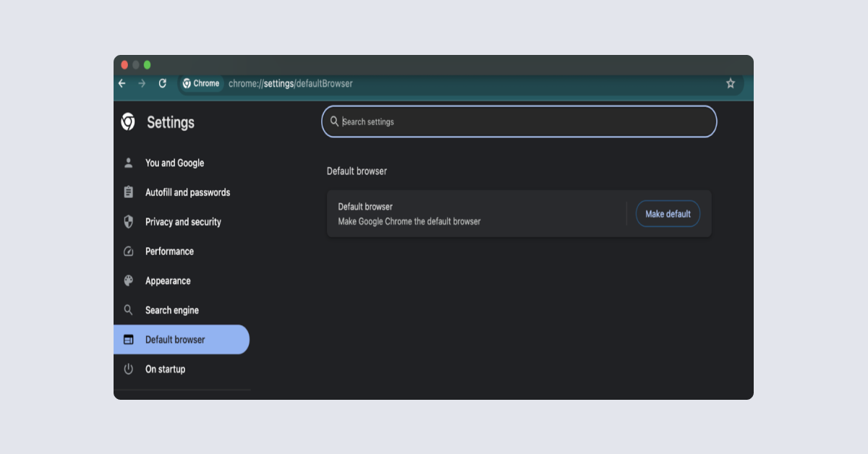868x454 pixels.
Task: Click the power icon for On startup
Action: (129, 369)
